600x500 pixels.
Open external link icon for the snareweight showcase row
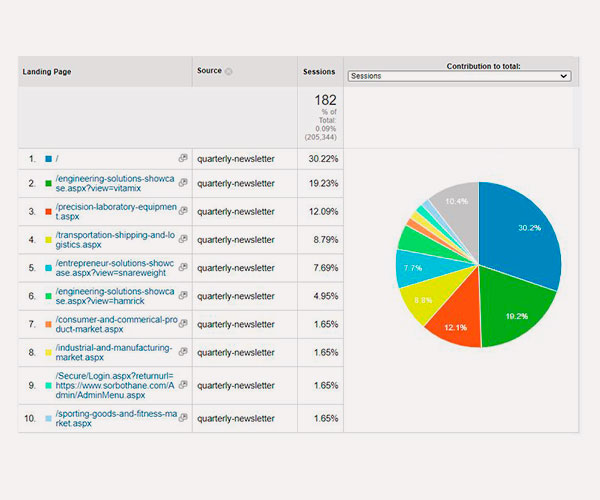[183, 267]
